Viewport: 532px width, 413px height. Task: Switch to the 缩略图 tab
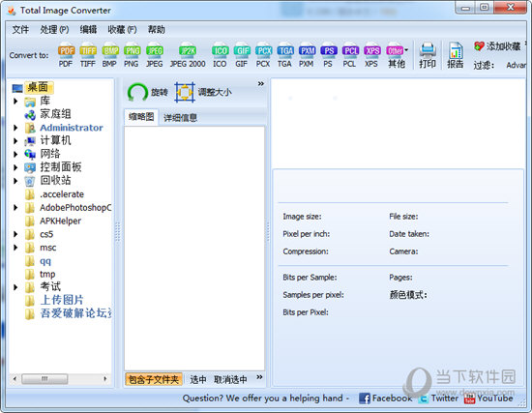(x=141, y=117)
